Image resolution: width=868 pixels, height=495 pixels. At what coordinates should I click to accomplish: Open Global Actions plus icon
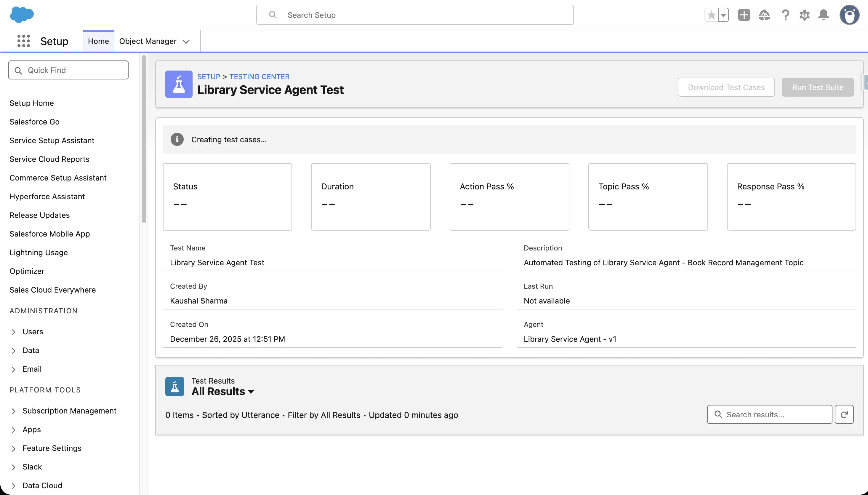pyautogui.click(x=744, y=15)
